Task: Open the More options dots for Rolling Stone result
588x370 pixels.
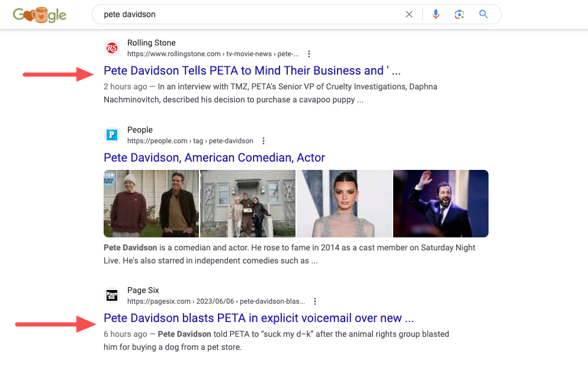Action: (309, 54)
